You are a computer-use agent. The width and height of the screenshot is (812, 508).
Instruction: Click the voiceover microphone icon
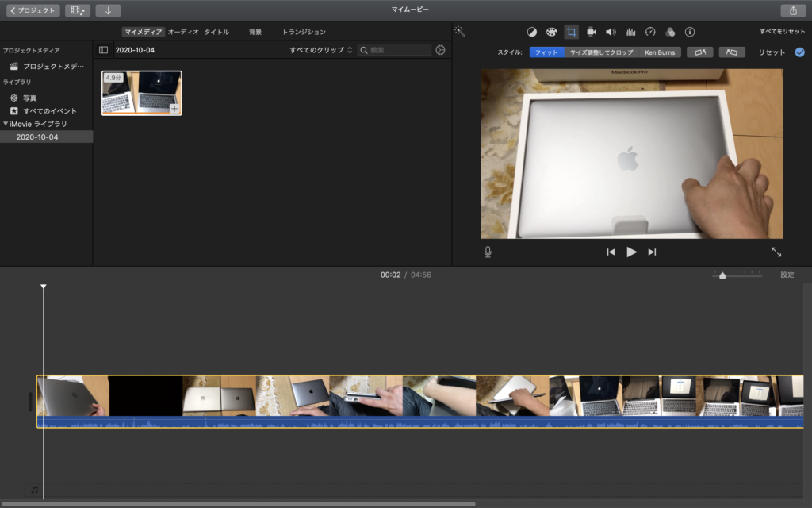tap(488, 252)
